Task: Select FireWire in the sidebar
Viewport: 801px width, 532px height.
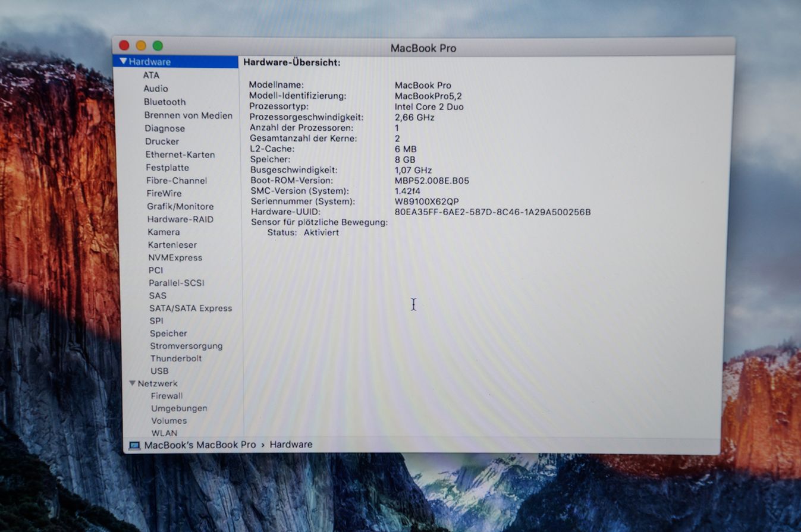Action: (x=164, y=194)
